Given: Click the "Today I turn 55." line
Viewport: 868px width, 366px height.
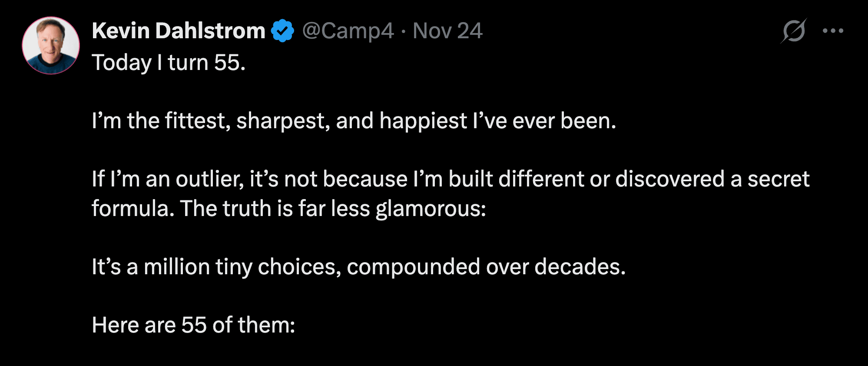Looking at the screenshot, I should (x=169, y=63).
